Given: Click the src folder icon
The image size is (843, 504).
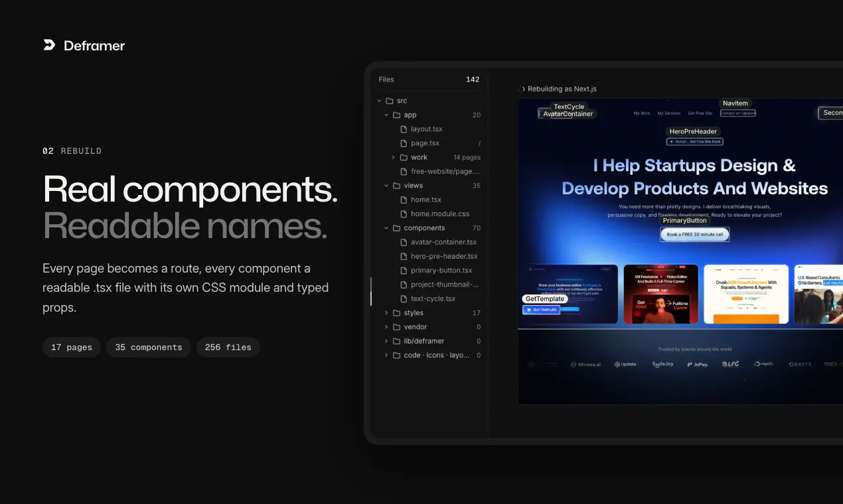Looking at the screenshot, I should pos(389,101).
